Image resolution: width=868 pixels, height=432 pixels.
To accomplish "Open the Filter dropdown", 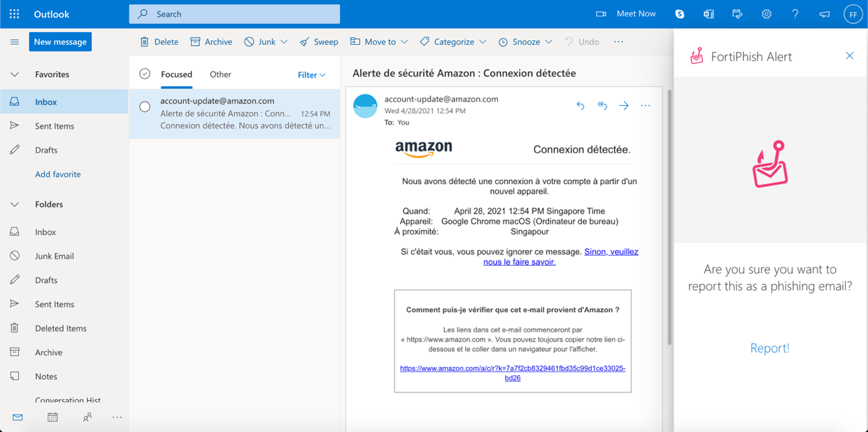I will coord(311,75).
